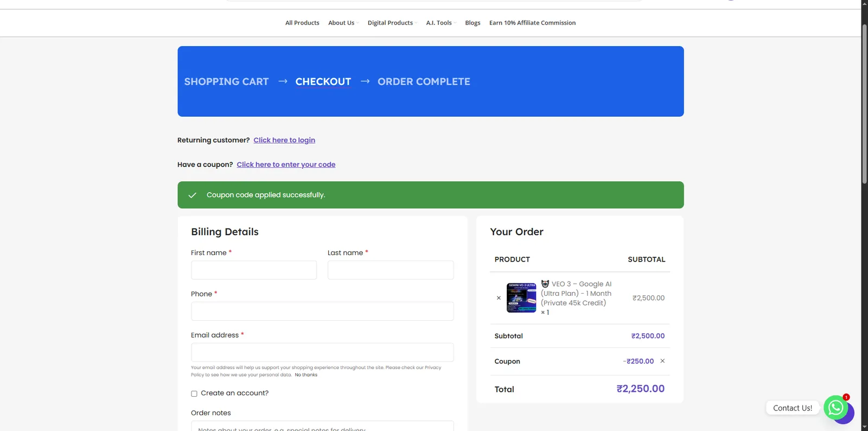Expand the About Us menu

(343, 23)
